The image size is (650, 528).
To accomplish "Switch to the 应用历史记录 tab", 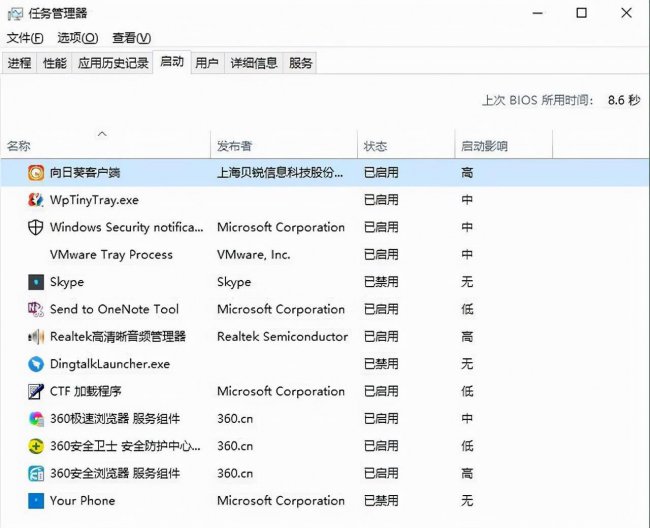I will 113,63.
